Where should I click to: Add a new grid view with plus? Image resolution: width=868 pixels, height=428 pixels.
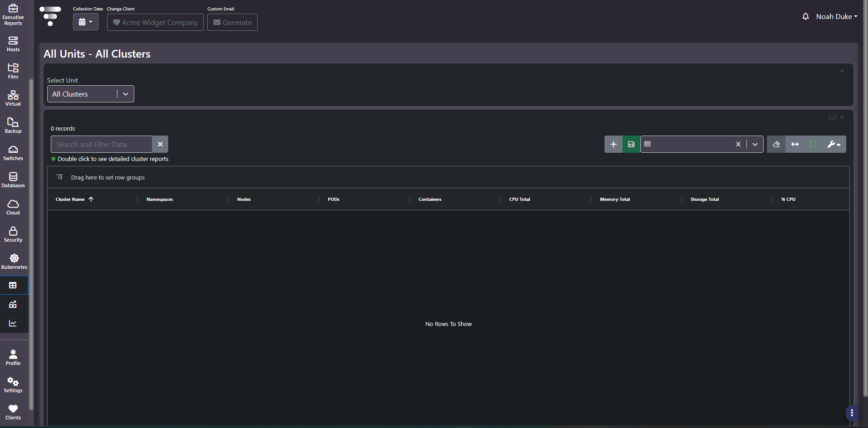tap(613, 144)
